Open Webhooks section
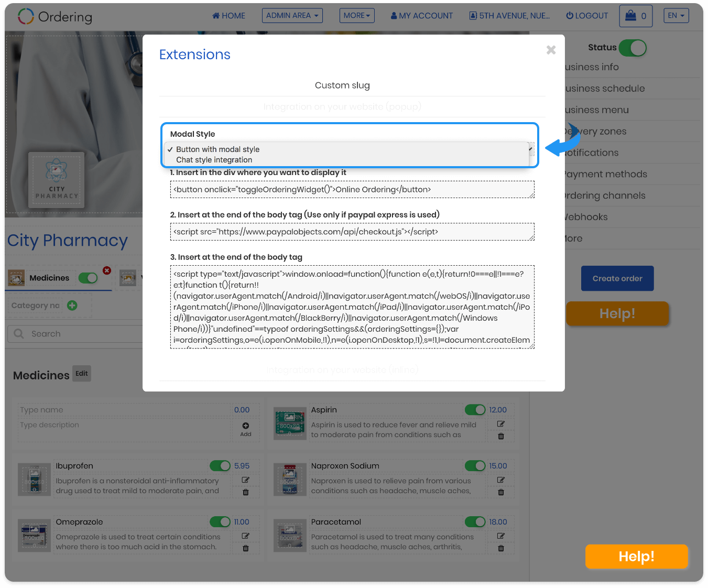Image resolution: width=708 pixels, height=588 pixels. point(586,217)
